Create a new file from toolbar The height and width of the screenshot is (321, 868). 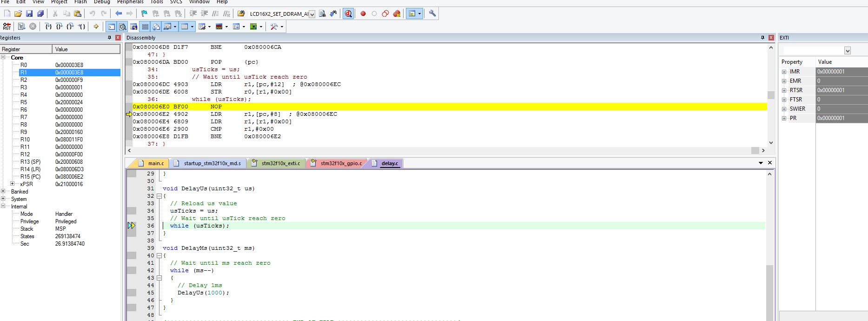point(7,13)
